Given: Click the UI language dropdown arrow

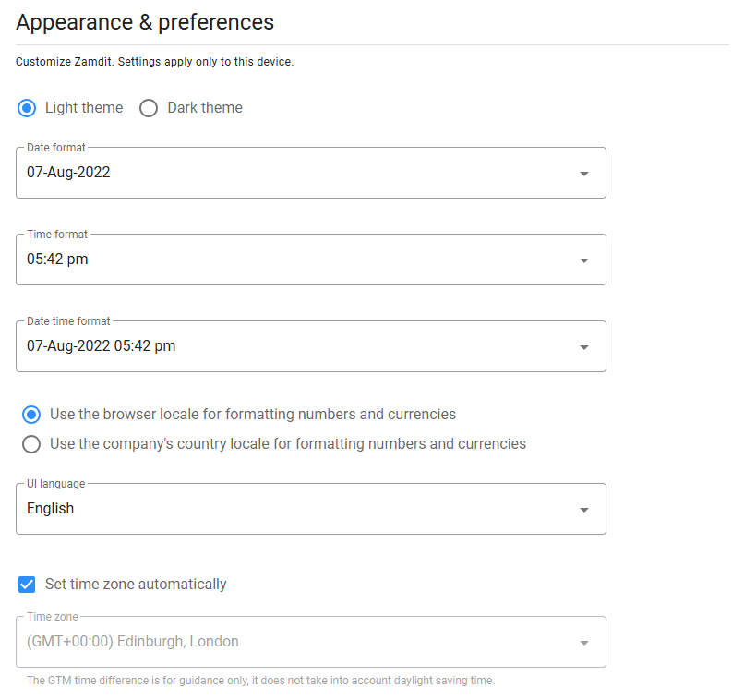Looking at the screenshot, I should click(x=584, y=509).
